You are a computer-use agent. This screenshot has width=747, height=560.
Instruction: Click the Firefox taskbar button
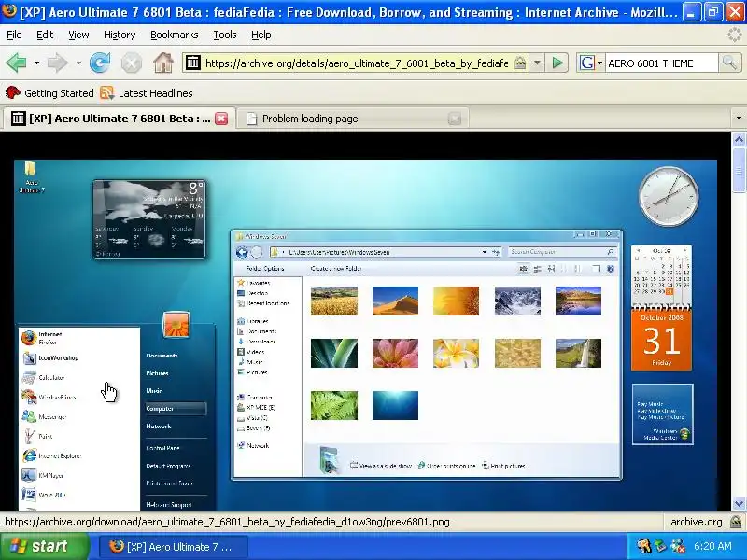point(174,547)
